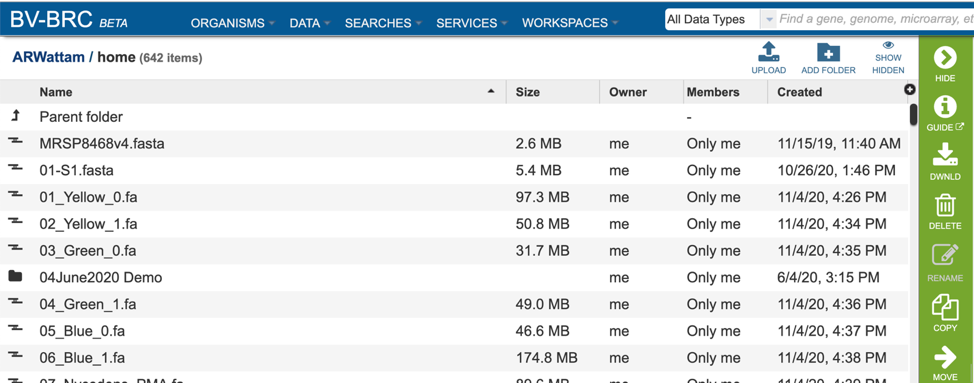Image resolution: width=974 pixels, height=383 pixels.
Task: Select 01_Yellow_0.fa file name
Action: pos(88,197)
